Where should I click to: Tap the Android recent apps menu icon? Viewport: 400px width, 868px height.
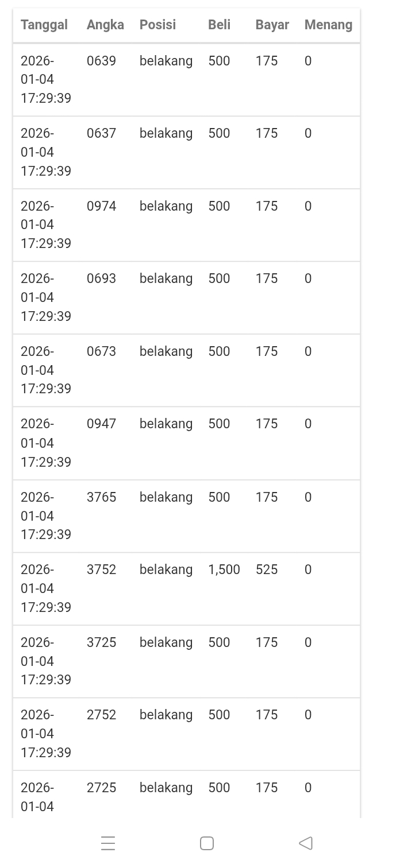(x=108, y=843)
